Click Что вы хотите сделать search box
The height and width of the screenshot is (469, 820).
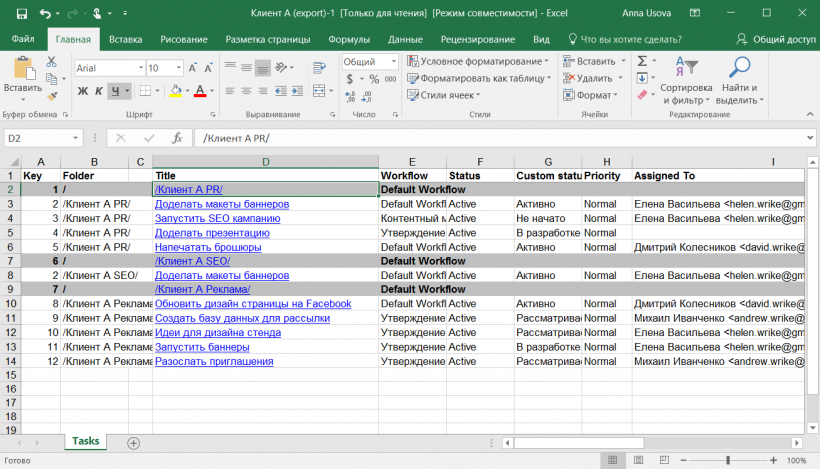pyautogui.click(x=625, y=39)
